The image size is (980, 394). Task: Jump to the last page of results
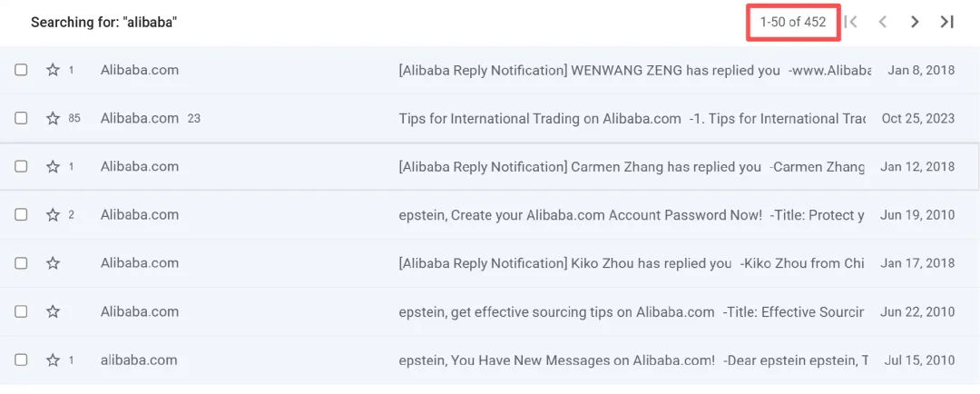click(946, 22)
